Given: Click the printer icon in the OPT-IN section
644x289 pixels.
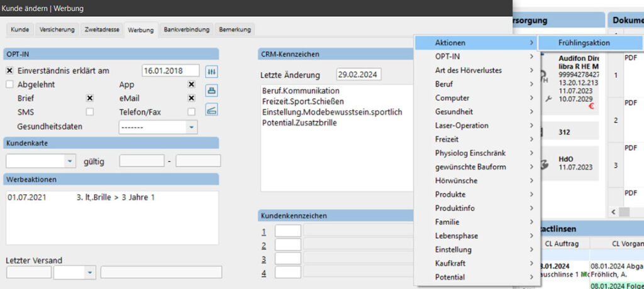Looking at the screenshot, I should click(x=211, y=90).
